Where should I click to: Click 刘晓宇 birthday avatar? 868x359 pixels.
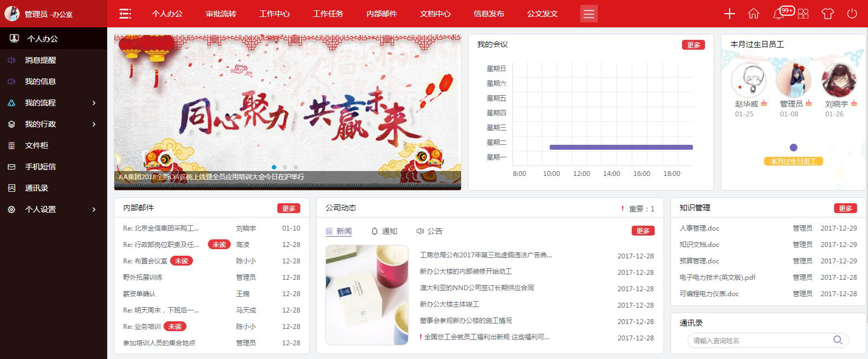click(839, 80)
